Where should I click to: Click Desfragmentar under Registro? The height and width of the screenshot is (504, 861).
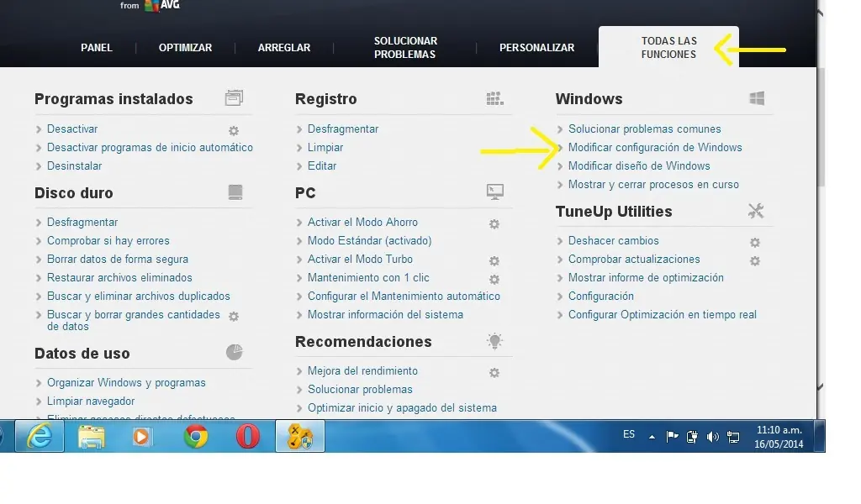(343, 129)
